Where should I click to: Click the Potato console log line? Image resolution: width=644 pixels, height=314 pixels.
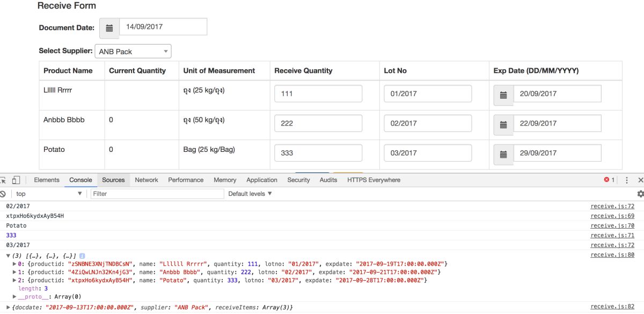tap(16, 225)
